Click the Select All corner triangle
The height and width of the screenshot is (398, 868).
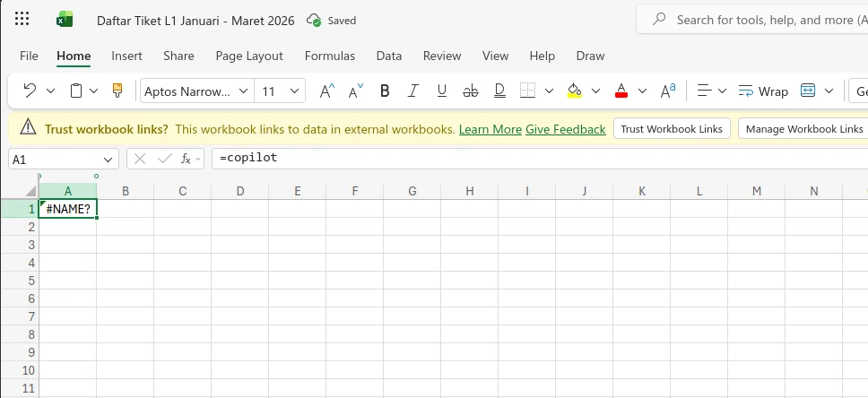[31, 192]
